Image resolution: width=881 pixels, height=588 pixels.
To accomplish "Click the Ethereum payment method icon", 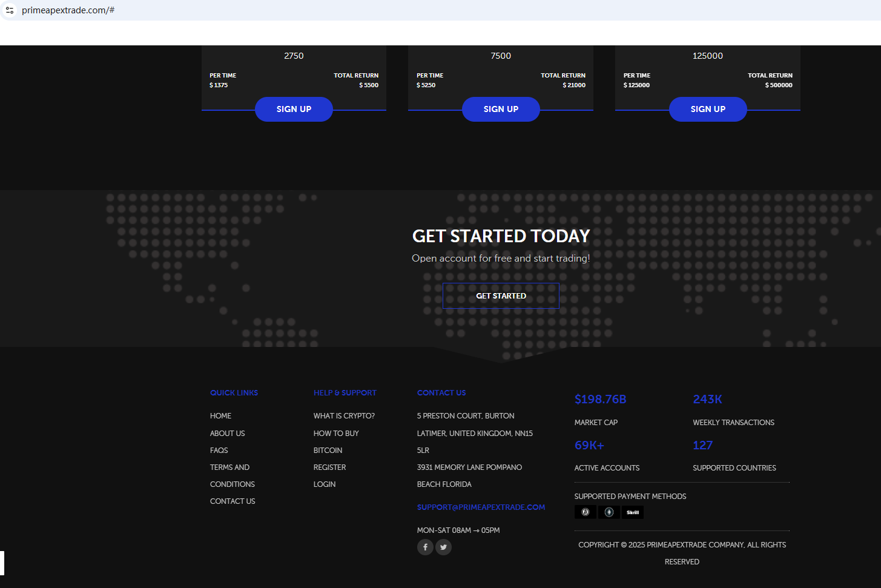I will 609,512.
